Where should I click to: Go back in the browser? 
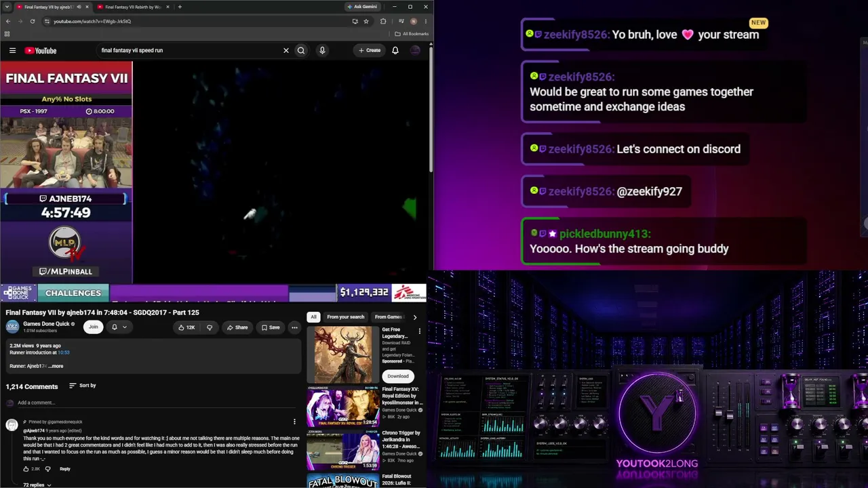(x=8, y=21)
